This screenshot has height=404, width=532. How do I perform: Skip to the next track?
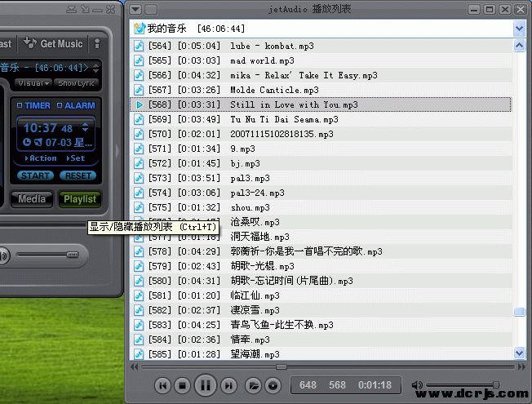click(229, 384)
